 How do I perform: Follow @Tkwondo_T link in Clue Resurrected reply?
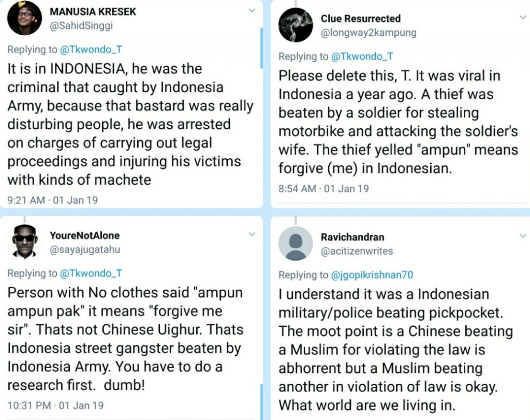click(362, 56)
